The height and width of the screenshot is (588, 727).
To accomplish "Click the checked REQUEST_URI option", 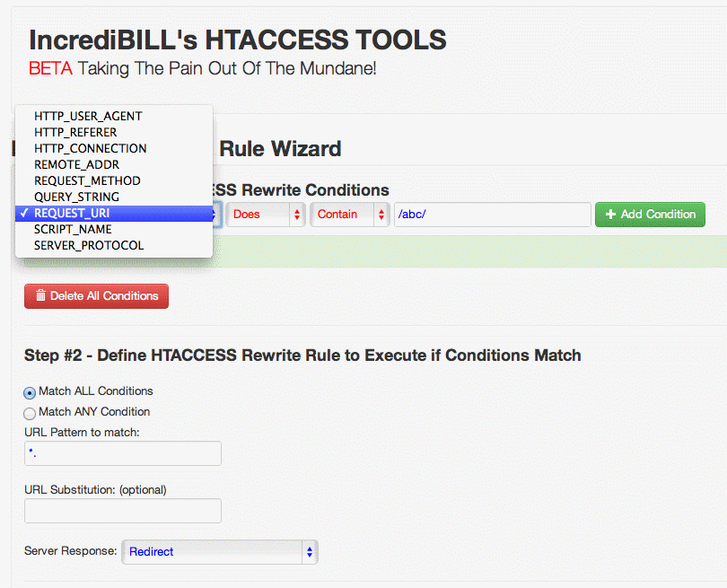I will point(72,213).
